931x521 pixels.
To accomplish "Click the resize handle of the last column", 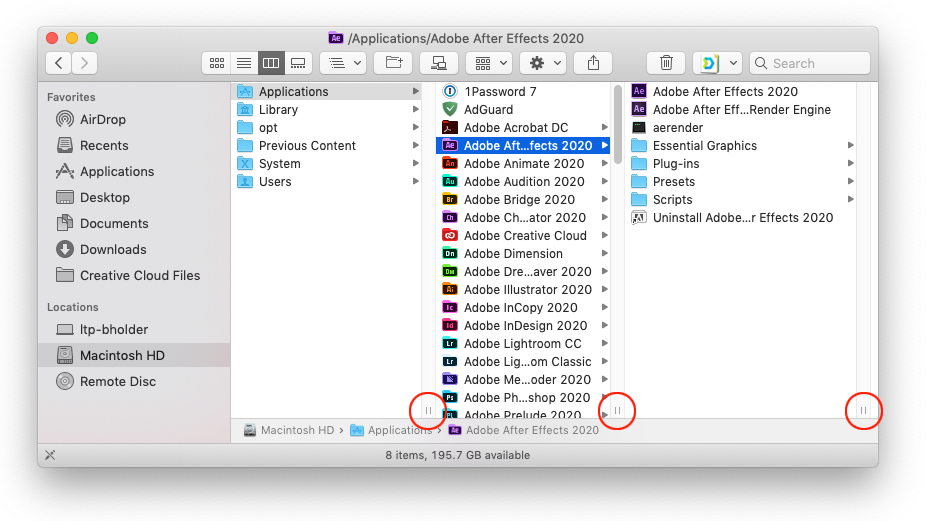I will point(863,411).
